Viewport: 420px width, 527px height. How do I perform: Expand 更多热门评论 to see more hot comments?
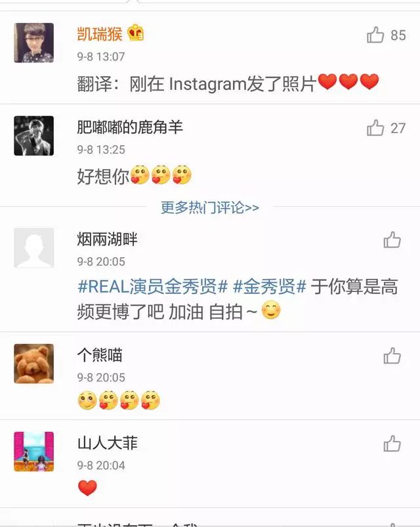[210, 207]
